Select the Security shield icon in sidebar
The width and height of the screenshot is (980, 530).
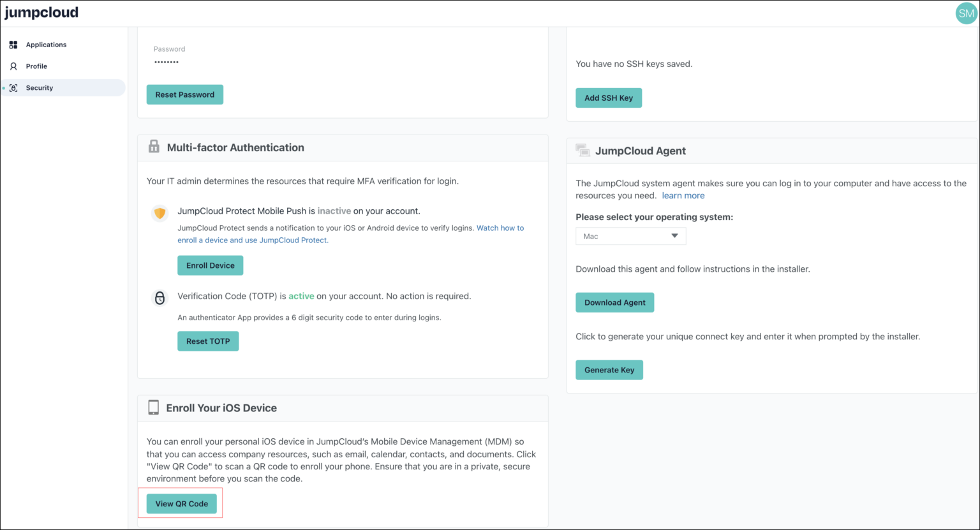coord(13,87)
